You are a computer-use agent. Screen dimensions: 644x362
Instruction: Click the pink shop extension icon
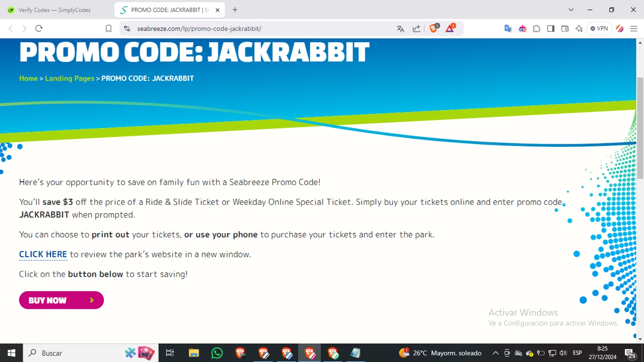pyautogui.click(x=522, y=29)
